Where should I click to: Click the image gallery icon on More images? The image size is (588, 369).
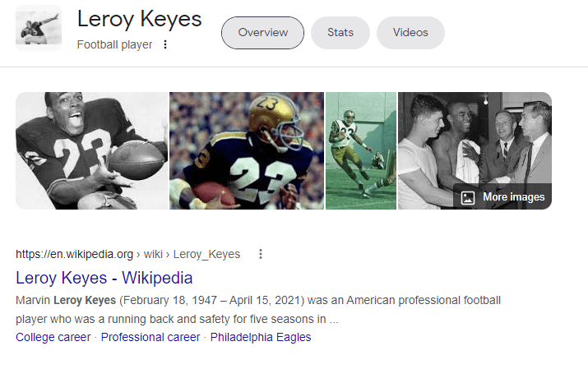[x=468, y=197]
